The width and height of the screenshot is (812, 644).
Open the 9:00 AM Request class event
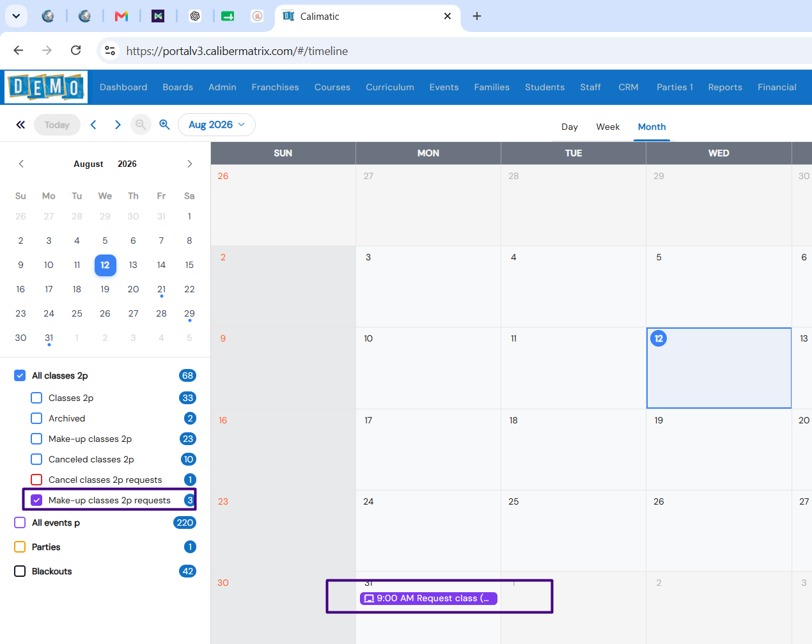428,599
